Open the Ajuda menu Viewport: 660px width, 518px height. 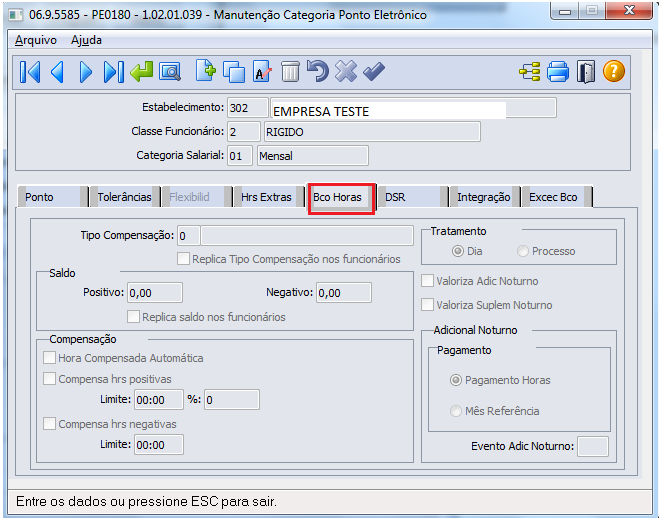click(x=86, y=40)
